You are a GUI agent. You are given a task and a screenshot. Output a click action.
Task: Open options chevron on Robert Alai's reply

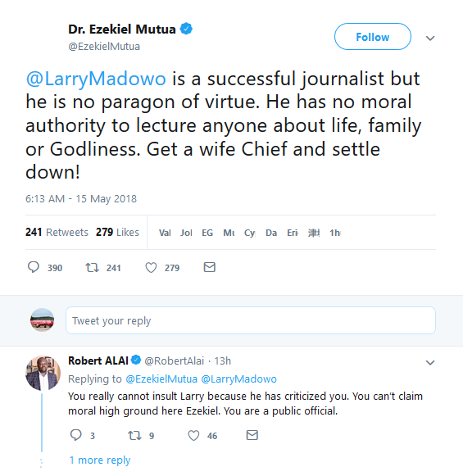(x=430, y=362)
